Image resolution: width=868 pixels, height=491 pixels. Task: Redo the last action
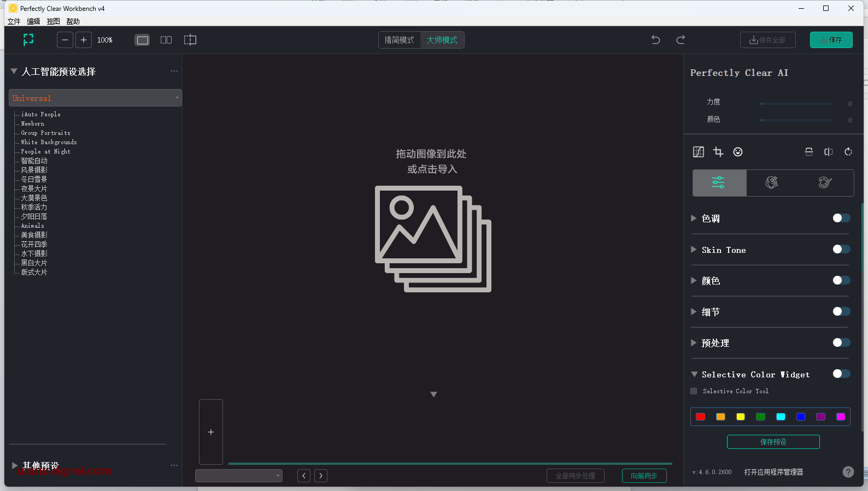point(681,40)
